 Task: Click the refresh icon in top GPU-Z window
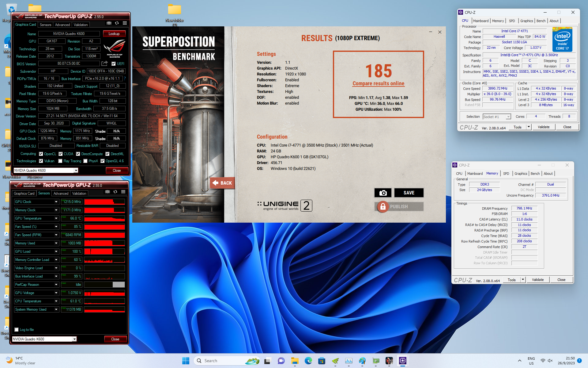coord(117,23)
